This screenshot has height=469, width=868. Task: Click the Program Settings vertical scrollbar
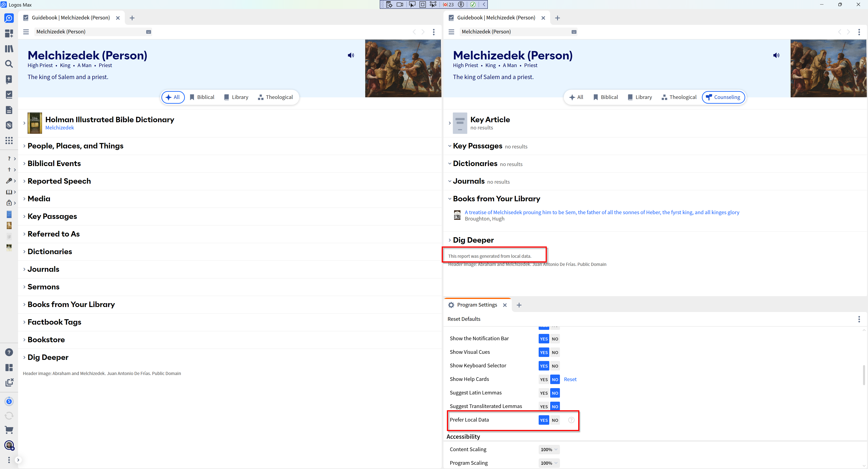864,375
